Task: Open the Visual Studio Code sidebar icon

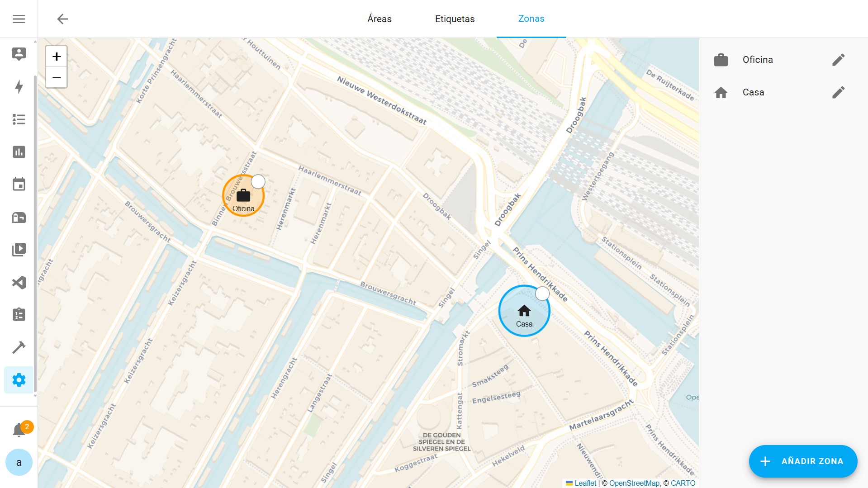Action: (x=19, y=283)
